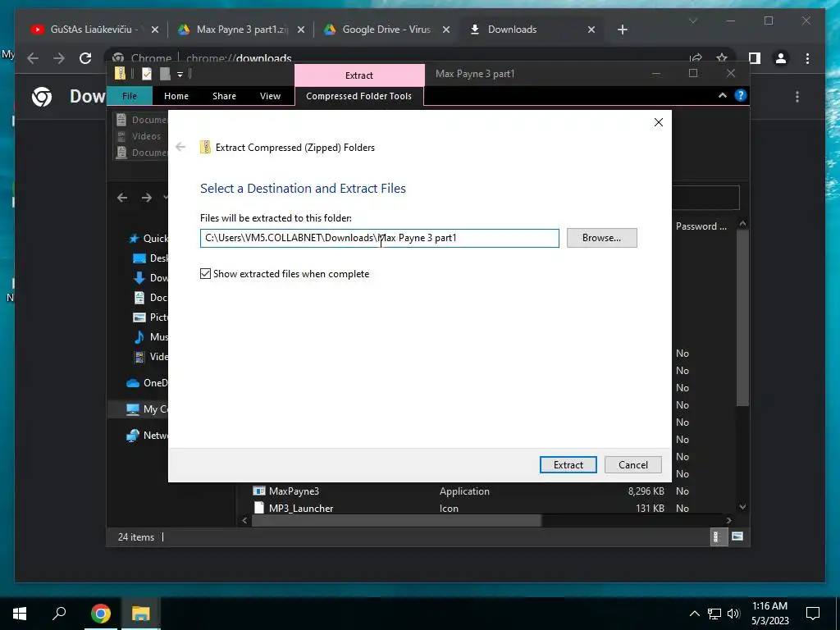The width and height of the screenshot is (840, 630).
Task: Open Videos in the navigation pane
Action: click(x=150, y=356)
